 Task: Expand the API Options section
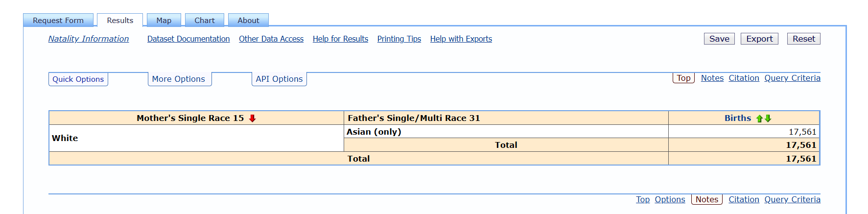[x=279, y=79]
